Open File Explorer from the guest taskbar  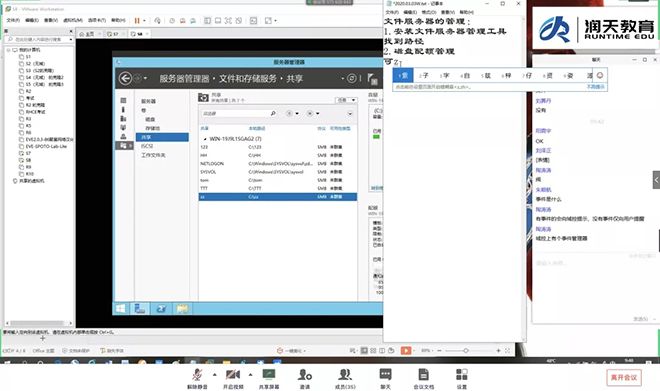[182, 309]
